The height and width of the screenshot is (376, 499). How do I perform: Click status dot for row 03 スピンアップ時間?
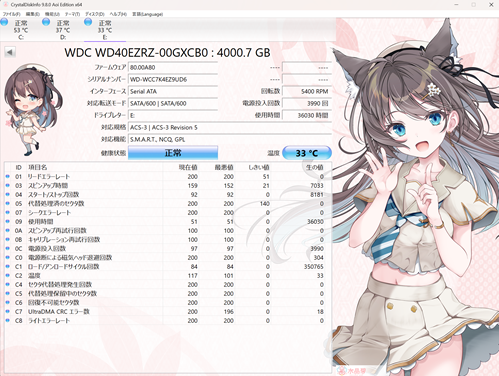click(x=8, y=185)
